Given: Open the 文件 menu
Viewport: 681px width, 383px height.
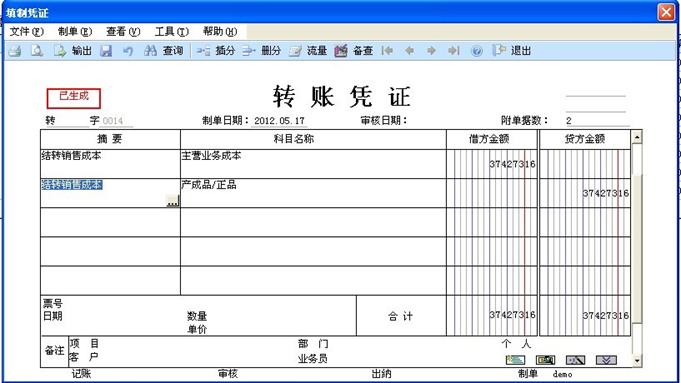Looking at the screenshot, I should click(26, 32).
